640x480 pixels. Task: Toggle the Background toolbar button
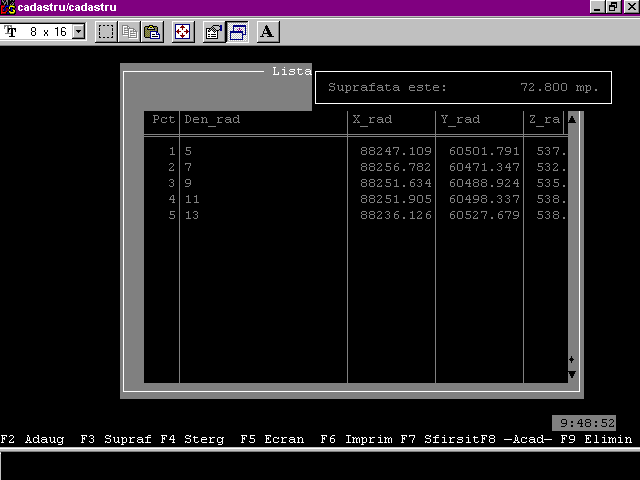pos(237,32)
